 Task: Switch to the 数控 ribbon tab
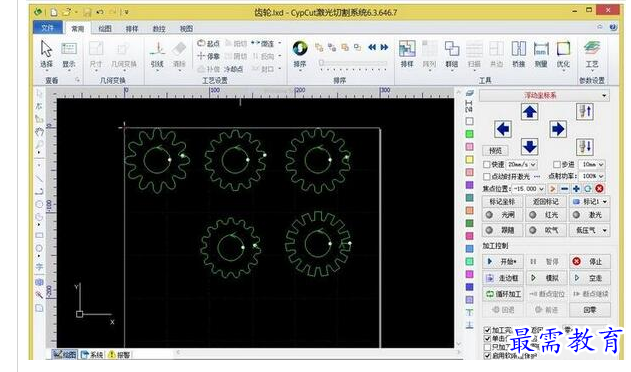tap(159, 29)
